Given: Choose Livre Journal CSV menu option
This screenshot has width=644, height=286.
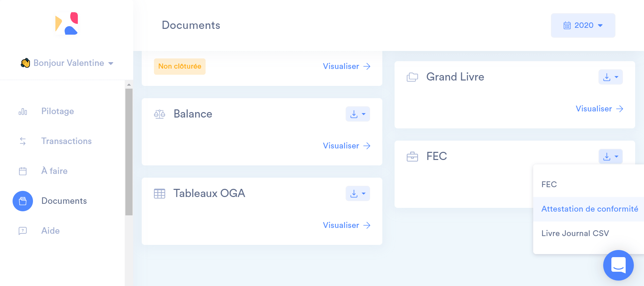Looking at the screenshot, I should point(575,233).
